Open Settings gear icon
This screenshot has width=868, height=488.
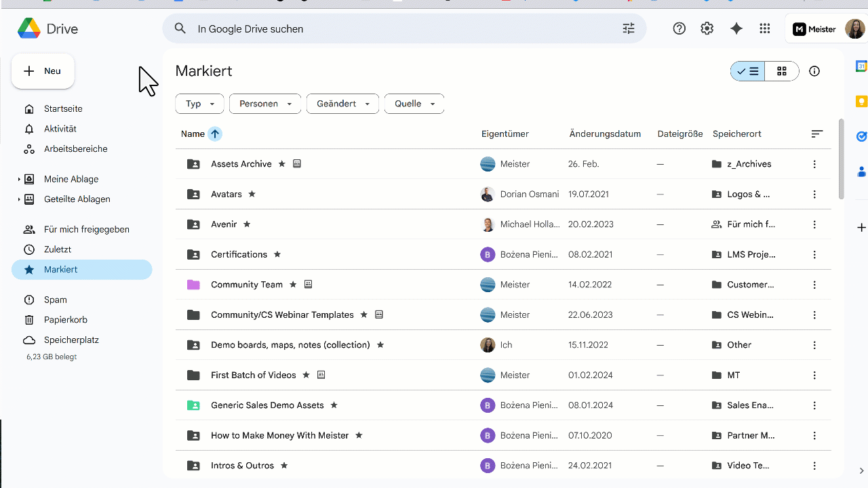[707, 28]
